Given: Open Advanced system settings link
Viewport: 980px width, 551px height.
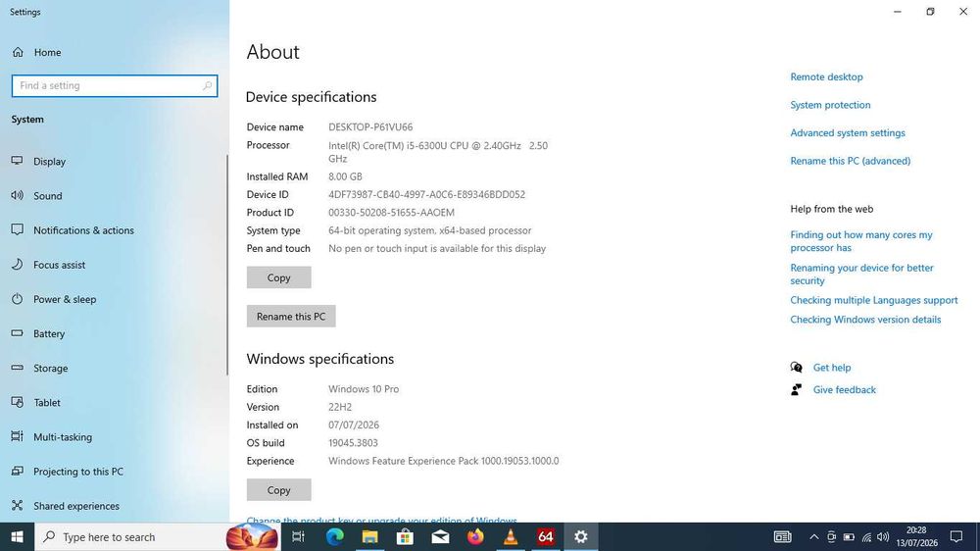Looking at the screenshot, I should point(848,132).
